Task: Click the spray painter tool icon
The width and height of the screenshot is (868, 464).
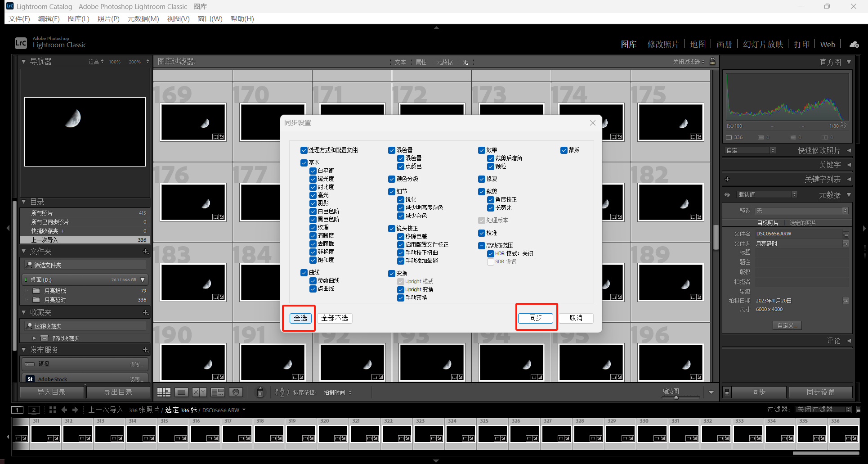Action: (x=260, y=392)
